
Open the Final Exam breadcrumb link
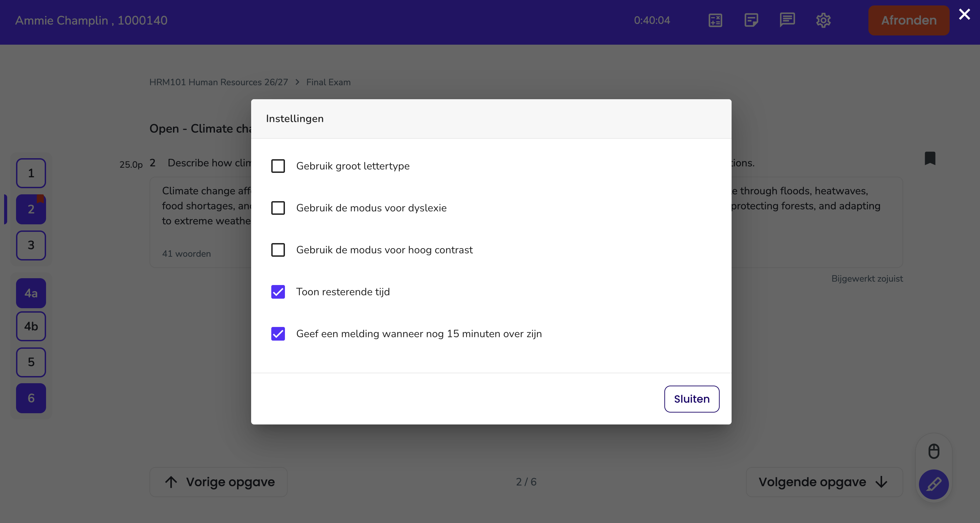pyautogui.click(x=328, y=82)
